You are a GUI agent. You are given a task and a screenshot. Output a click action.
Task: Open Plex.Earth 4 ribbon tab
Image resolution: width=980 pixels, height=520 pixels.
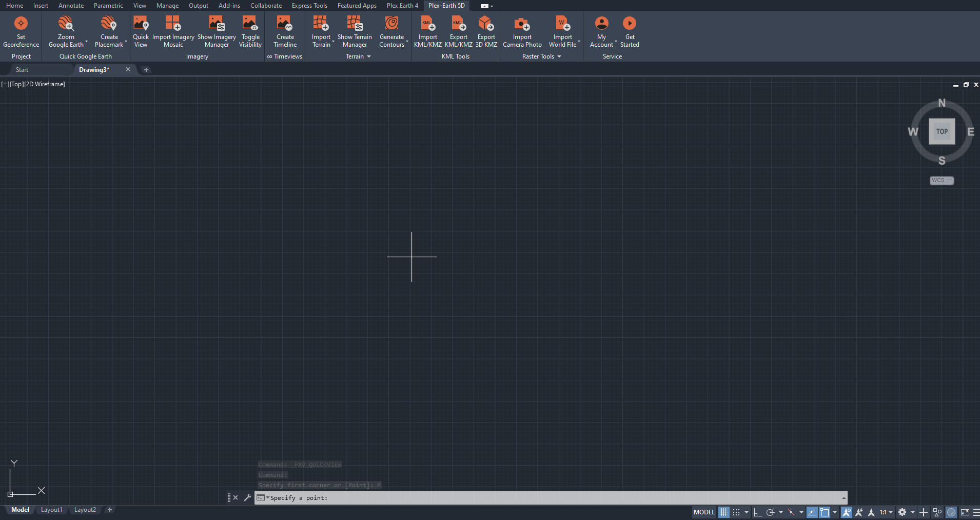click(402, 6)
